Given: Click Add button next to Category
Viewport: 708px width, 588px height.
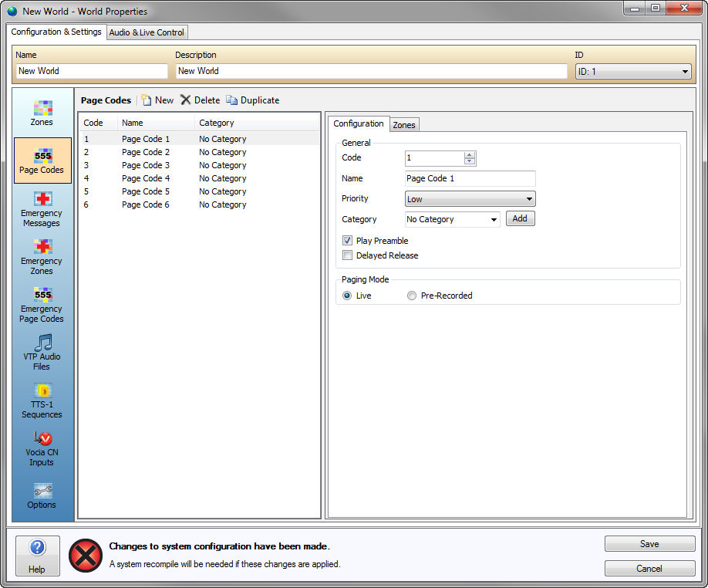Looking at the screenshot, I should pyautogui.click(x=520, y=219).
